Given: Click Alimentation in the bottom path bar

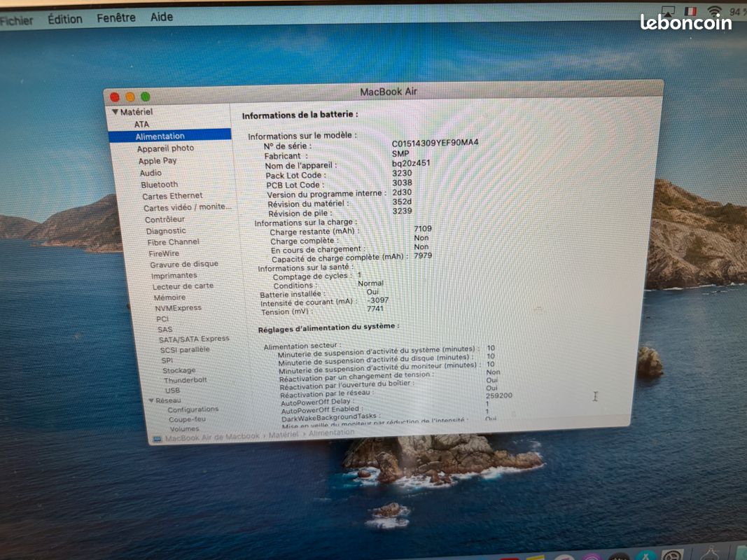Looking at the screenshot, I should pos(332,433).
